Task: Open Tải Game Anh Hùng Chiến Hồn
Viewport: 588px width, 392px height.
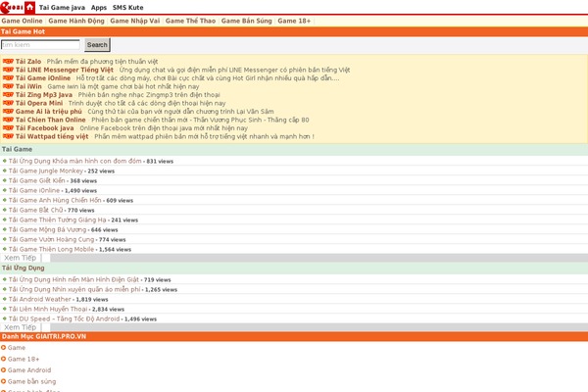Action: pyautogui.click(x=55, y=200)
